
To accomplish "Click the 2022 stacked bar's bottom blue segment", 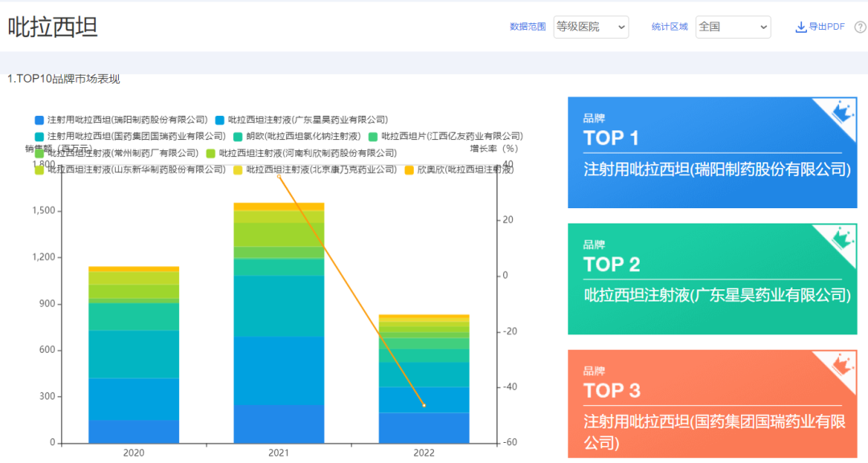I will tap(424, 428).
